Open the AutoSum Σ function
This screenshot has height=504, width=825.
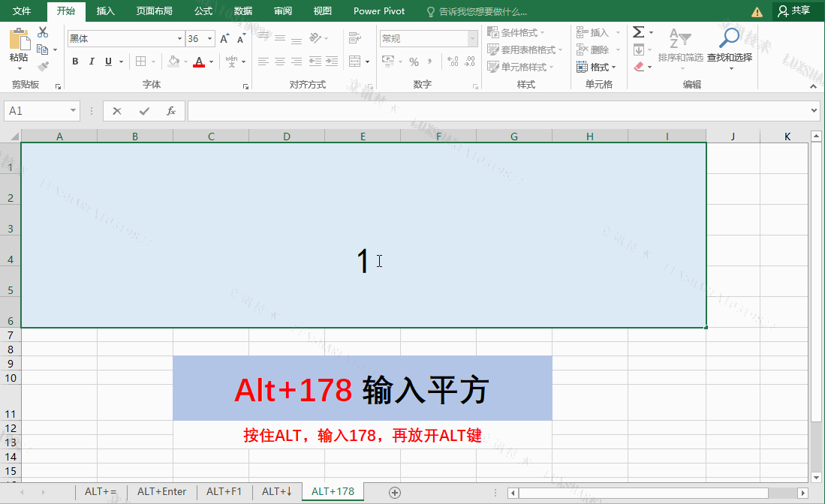coord(637,31)
